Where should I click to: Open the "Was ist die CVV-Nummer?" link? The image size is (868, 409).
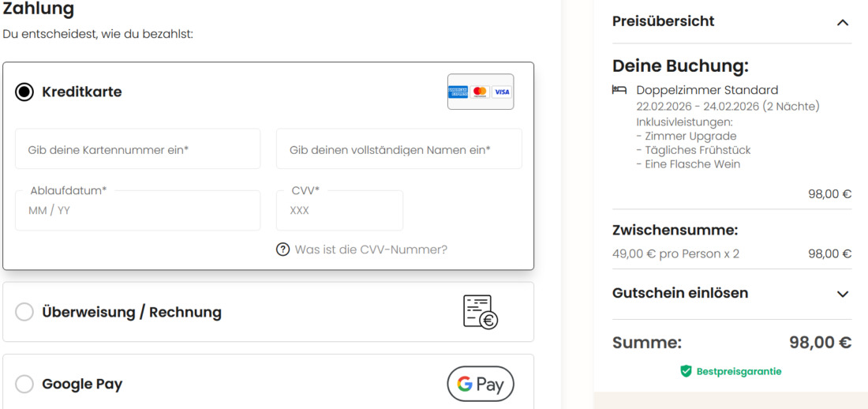pos(371,250)
